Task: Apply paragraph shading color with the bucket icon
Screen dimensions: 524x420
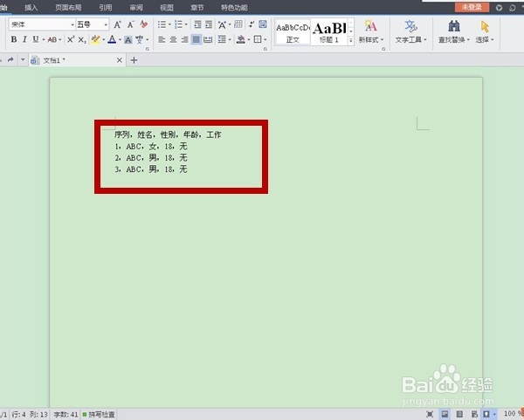Action: click(240, 40)
